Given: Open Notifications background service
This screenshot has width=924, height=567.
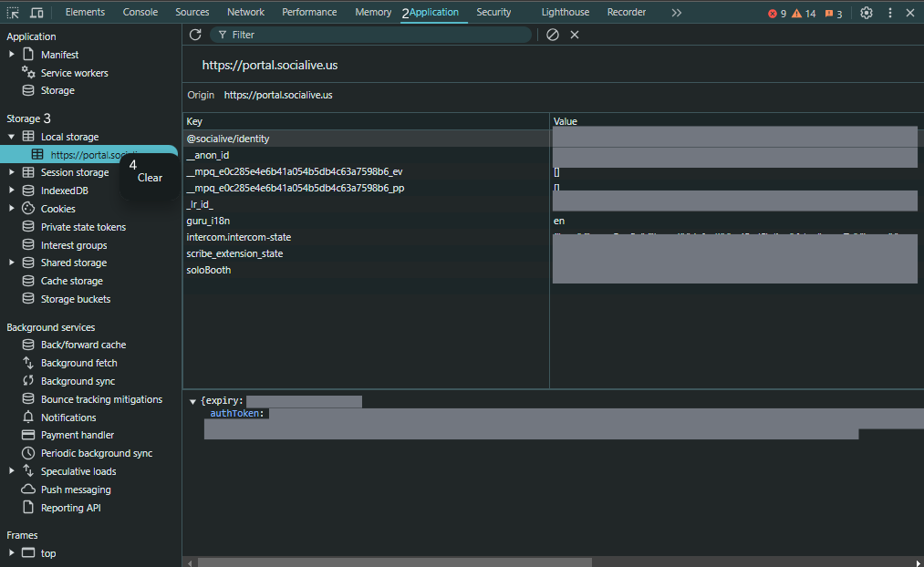Looking at the screenshot, I should (x=68, y=418).
